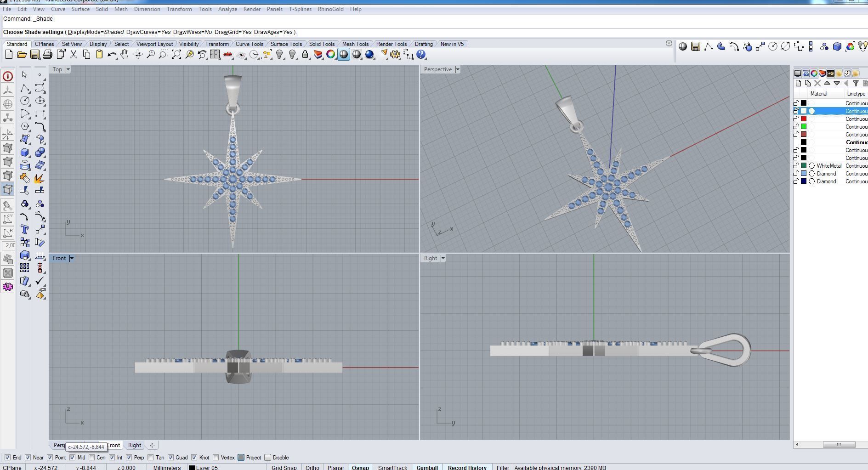This screenshot has width=868, height=470.
Task: Enable the Tan osnap checkbox
Action: tap(151, 458)
